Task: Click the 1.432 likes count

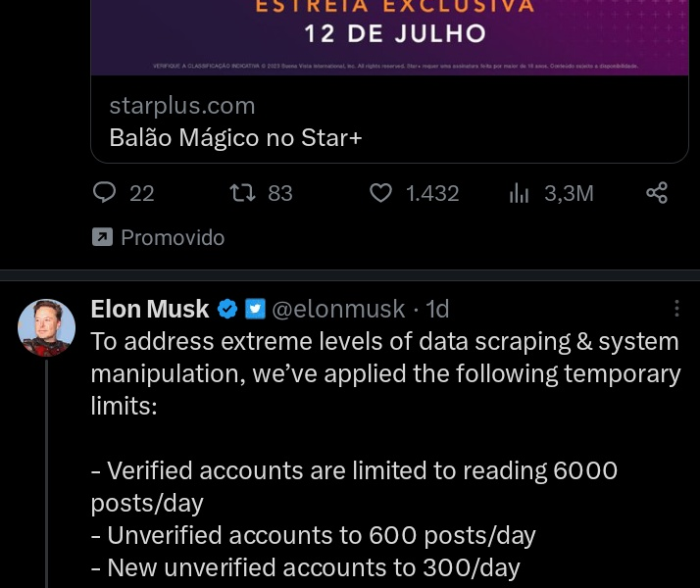Action: click(432, 193)
